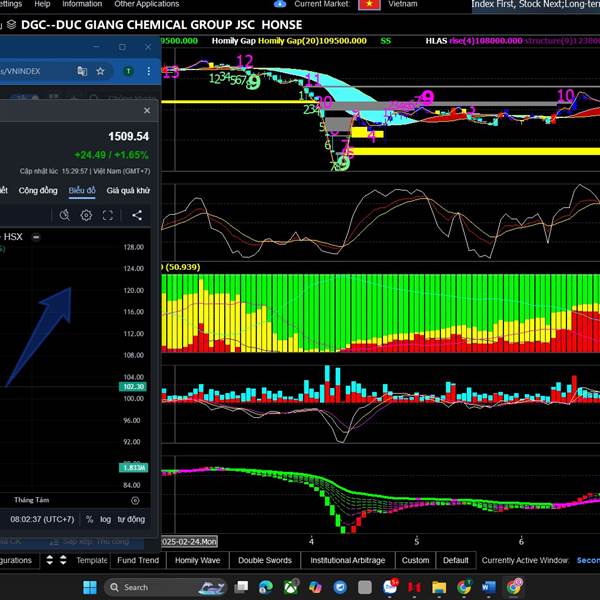Click the cloud icon beside Current Market

[x=280, y=4]
